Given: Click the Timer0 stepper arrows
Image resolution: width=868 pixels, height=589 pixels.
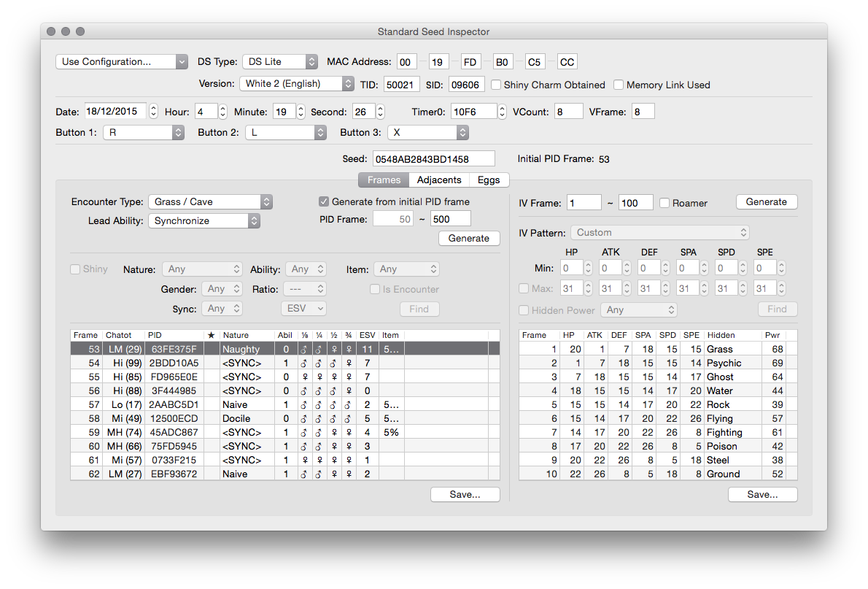Looking at the screenshot, I should click(502, 112).
